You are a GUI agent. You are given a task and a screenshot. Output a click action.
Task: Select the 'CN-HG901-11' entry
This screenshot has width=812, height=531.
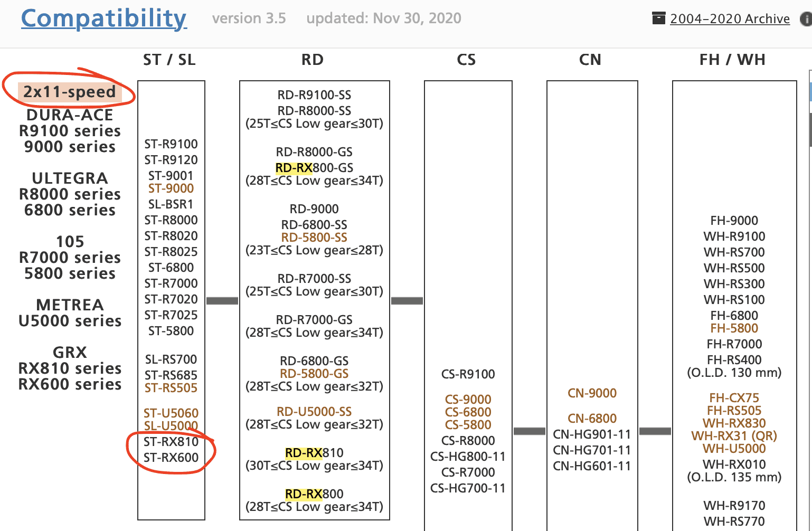(592, 434)
